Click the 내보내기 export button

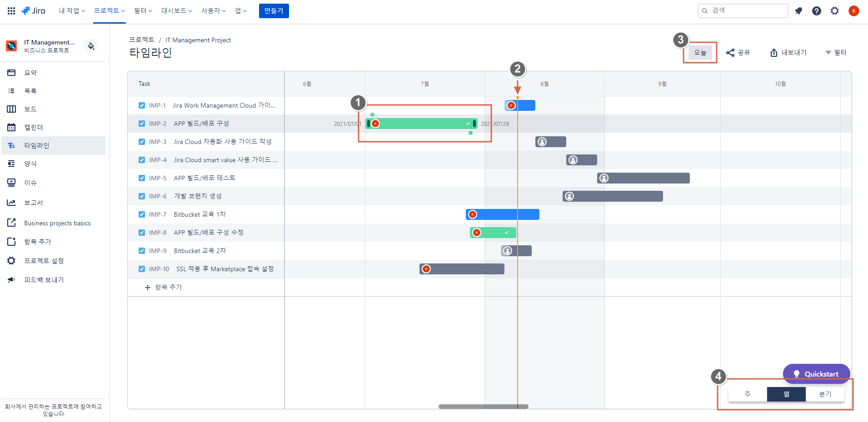(x=788, y=53)
